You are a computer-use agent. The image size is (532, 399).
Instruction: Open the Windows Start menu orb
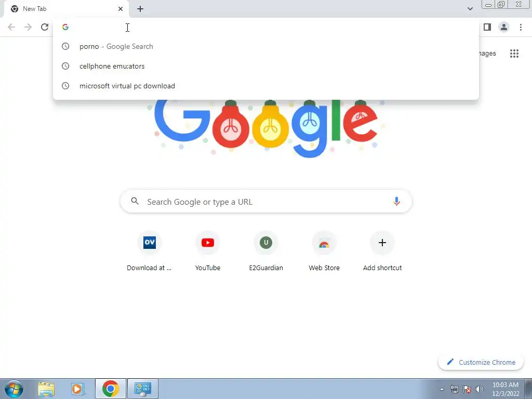coord(14,389)
